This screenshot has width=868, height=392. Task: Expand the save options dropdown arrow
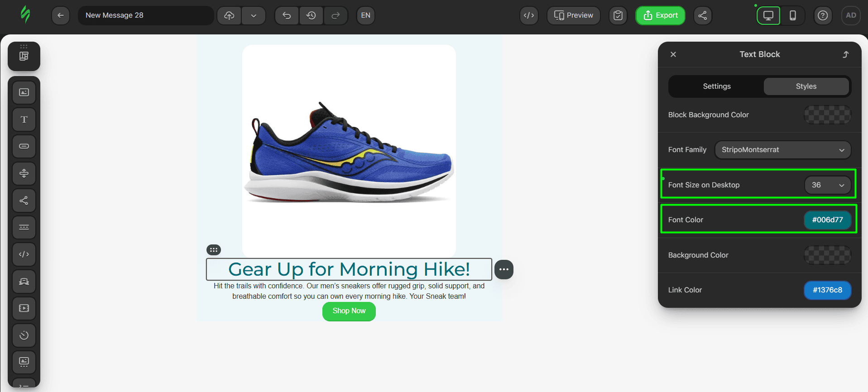click(x=254, y=15)
